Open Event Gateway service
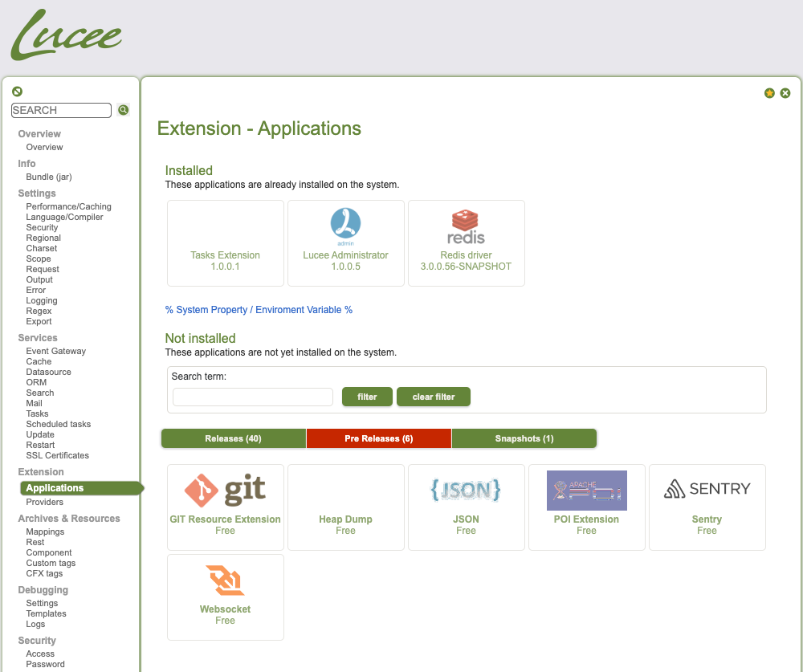This screenshot has height=672, width=803. coord(56,352)
